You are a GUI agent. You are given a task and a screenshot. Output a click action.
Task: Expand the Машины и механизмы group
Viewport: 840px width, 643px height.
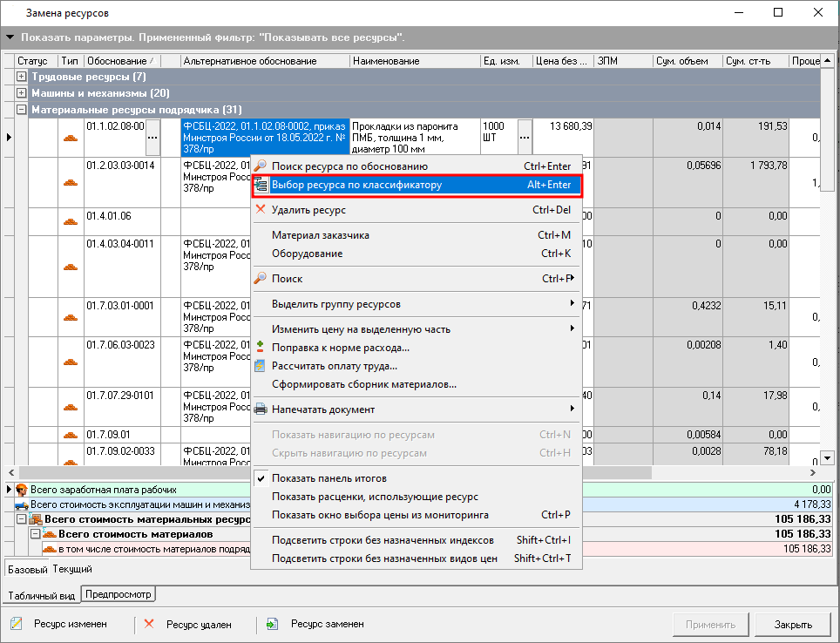[x=22, y=93]
